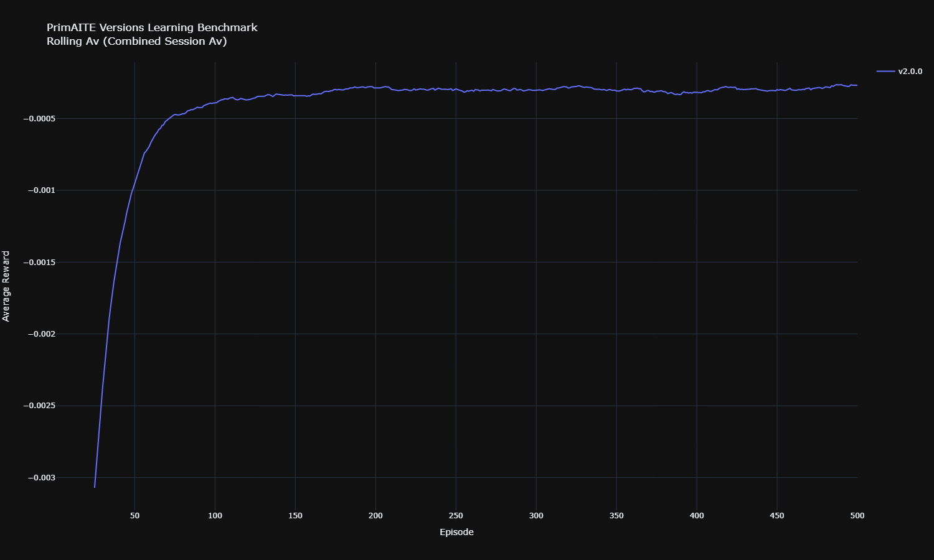934x560 pixels.
Task: Click the v2.0.0 legend line swatch
Action: click(885, 72)
